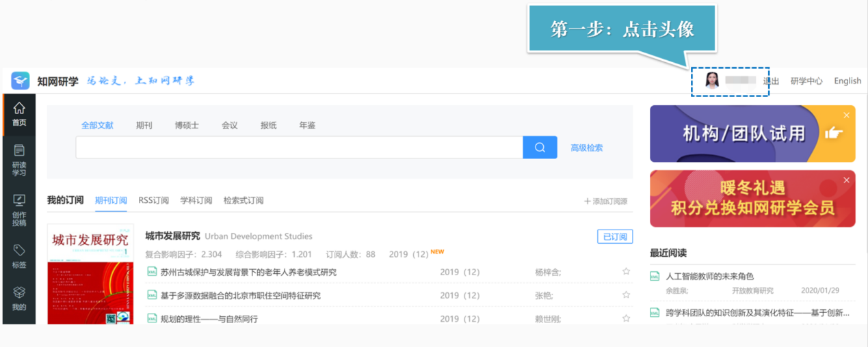Switch to the RSS订阅 tab
This screenshot has height=347, width=868.
153,201
